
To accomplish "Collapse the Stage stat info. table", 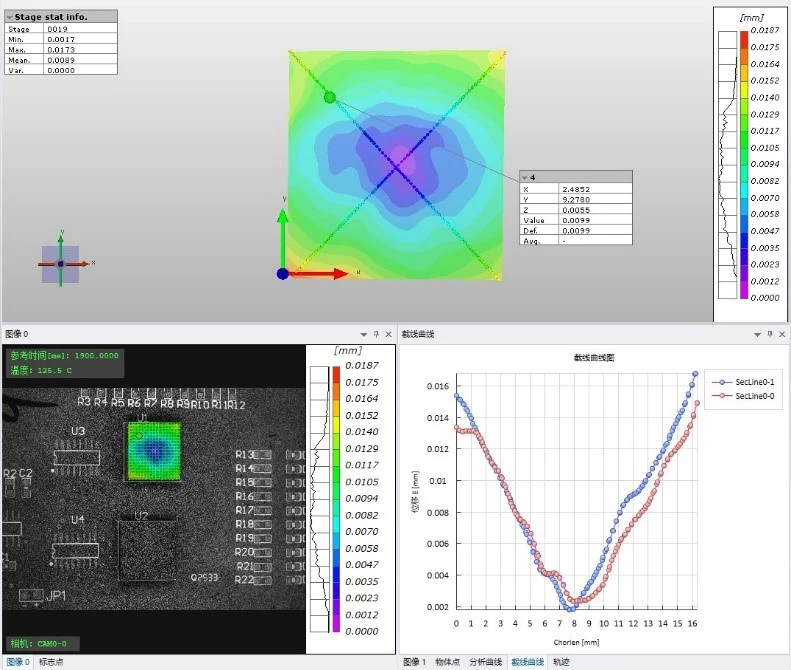I will (x=9, y=17).
